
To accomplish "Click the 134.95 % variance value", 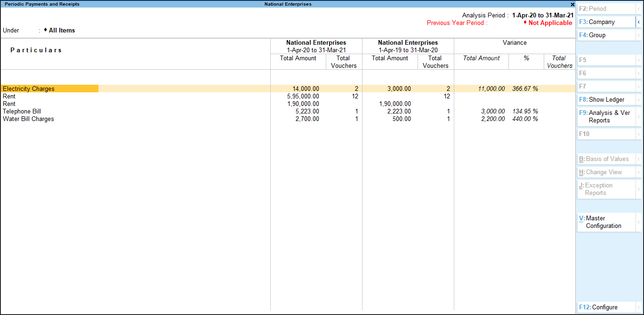I will (x=525, y=111).
